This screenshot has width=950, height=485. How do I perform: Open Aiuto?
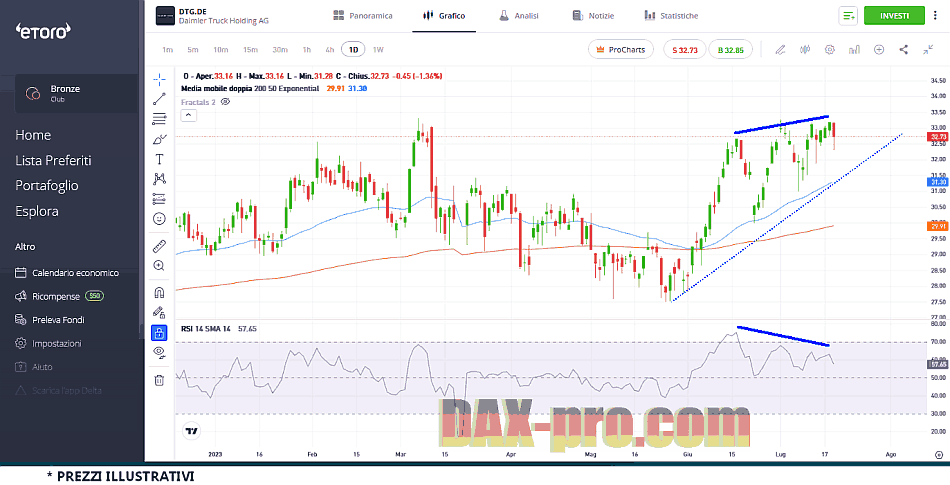[34, 367]
